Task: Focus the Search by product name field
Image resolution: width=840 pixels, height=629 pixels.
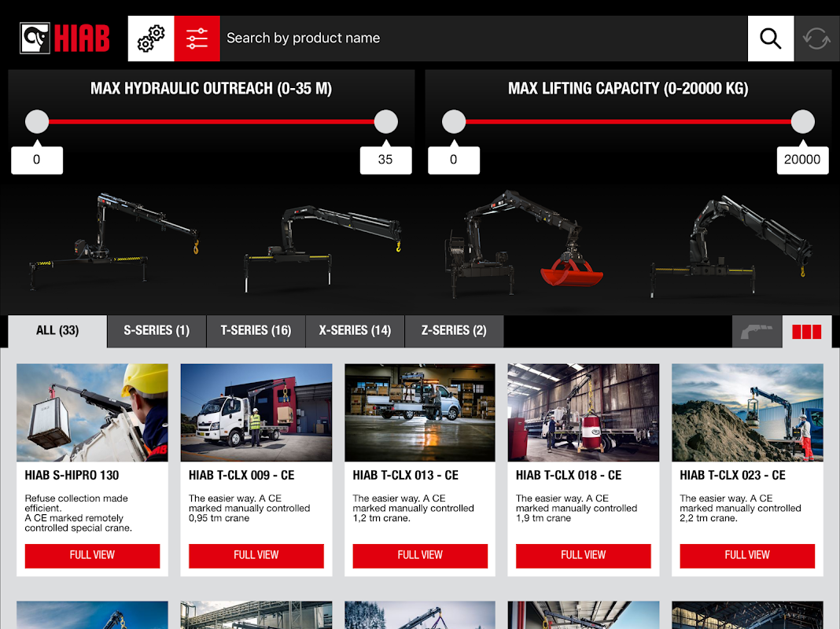Action: point(484,38)
